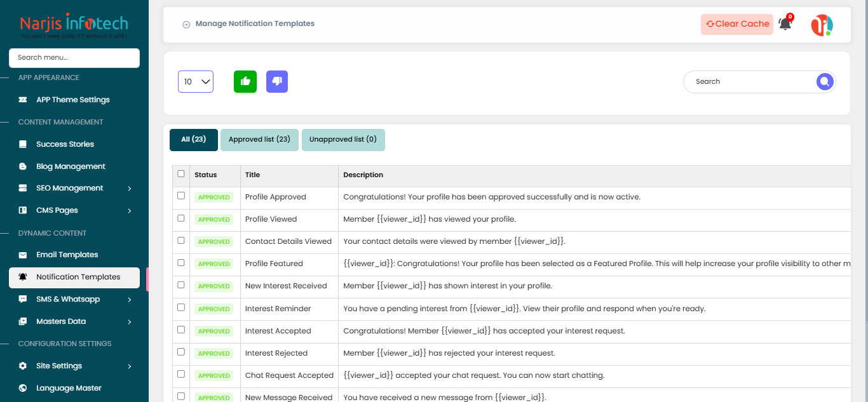Click the Masters Data sidebar icon
The width and height of the screenshot is (868, 402).
(x=23, y=321)
